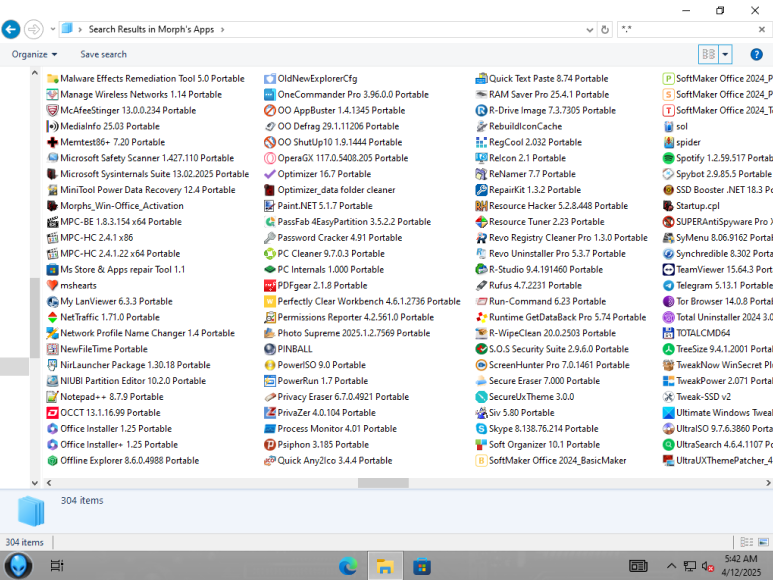Clear the search box with the X
773x580 pixels.
pos(762,30)
